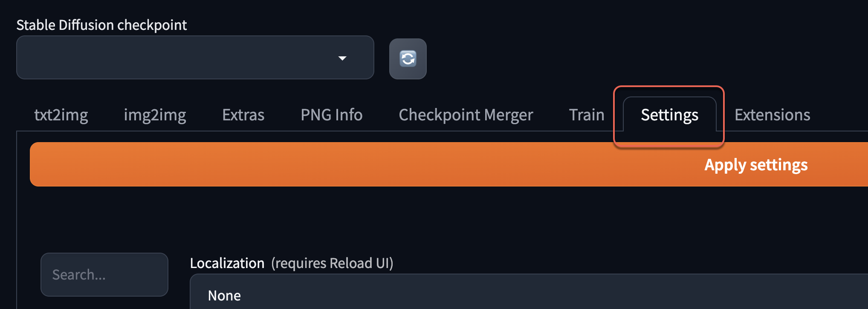Viewport: 868px width, 309px height.
Task: Switch to the txt2img tab
Action: click(61, 115)
